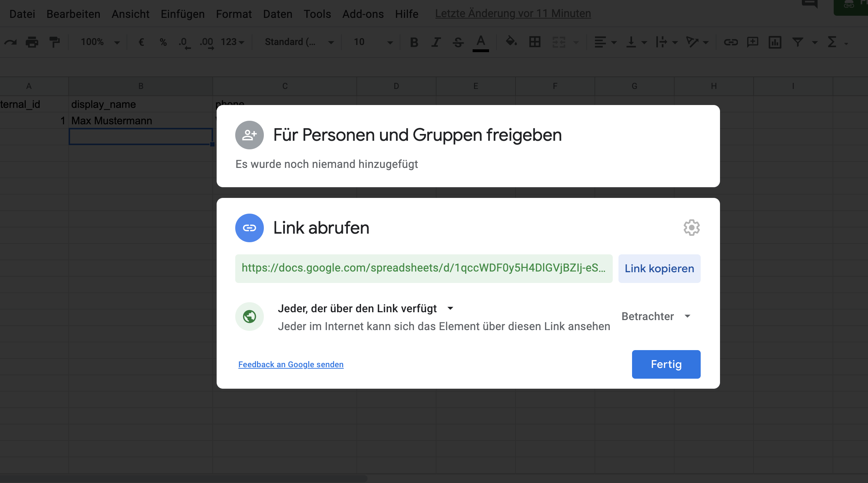868x483 pixels.
Task: Open the Hilfe menu
Action: [x=407, y=14]
